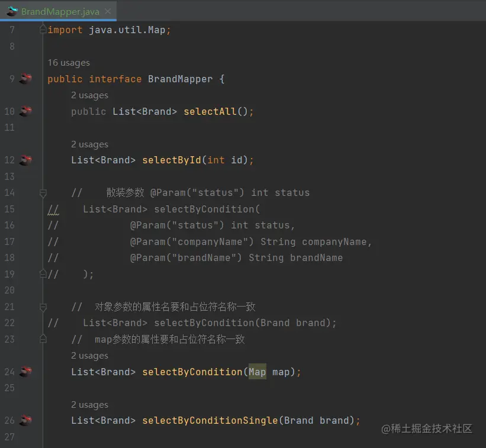Open '2 usages' hint above selectAll
Image resolution: width=486 pixels, height=448 pixels.
pos(89,95)
